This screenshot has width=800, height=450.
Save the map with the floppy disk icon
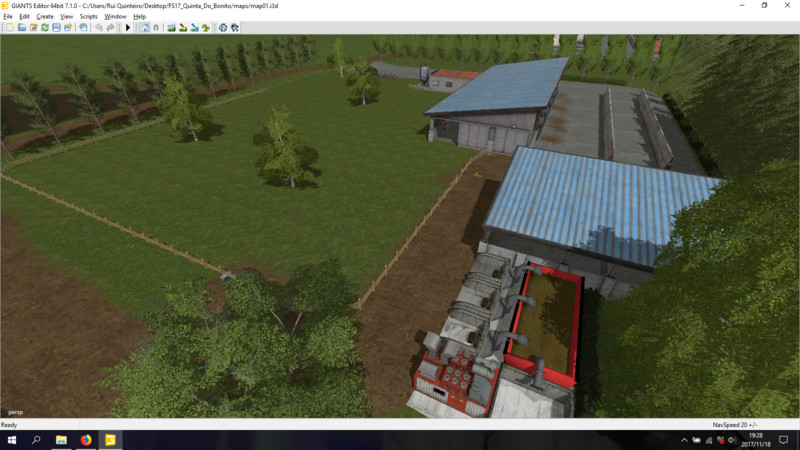click(56, 28)
